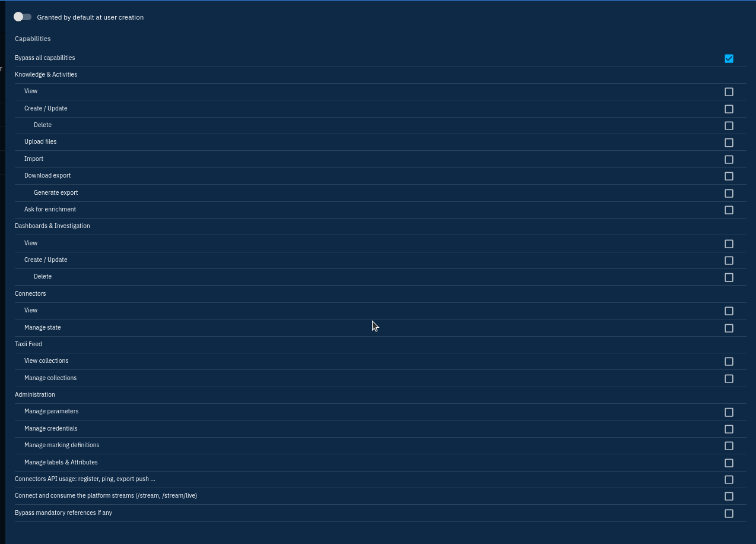Check Create / Update for Knowledge & Activities
This screenshot has height=544, width=756.
coord(729,109)
